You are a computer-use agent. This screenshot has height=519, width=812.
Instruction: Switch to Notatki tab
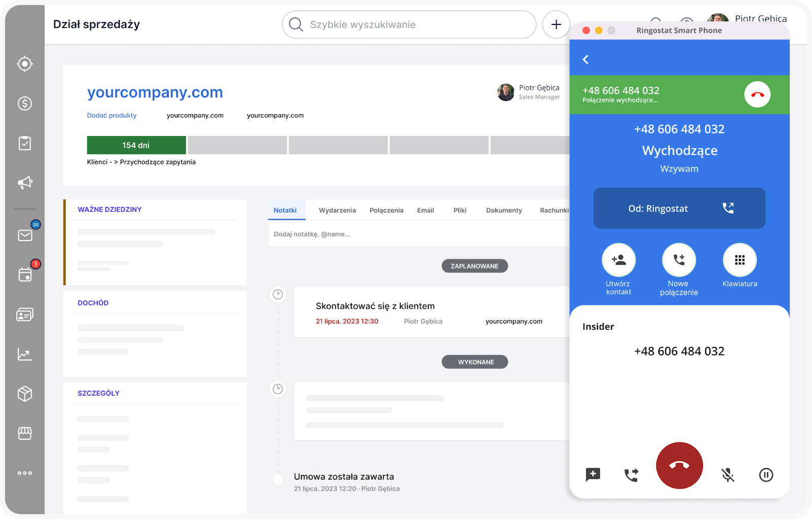[x=285, y=210]
